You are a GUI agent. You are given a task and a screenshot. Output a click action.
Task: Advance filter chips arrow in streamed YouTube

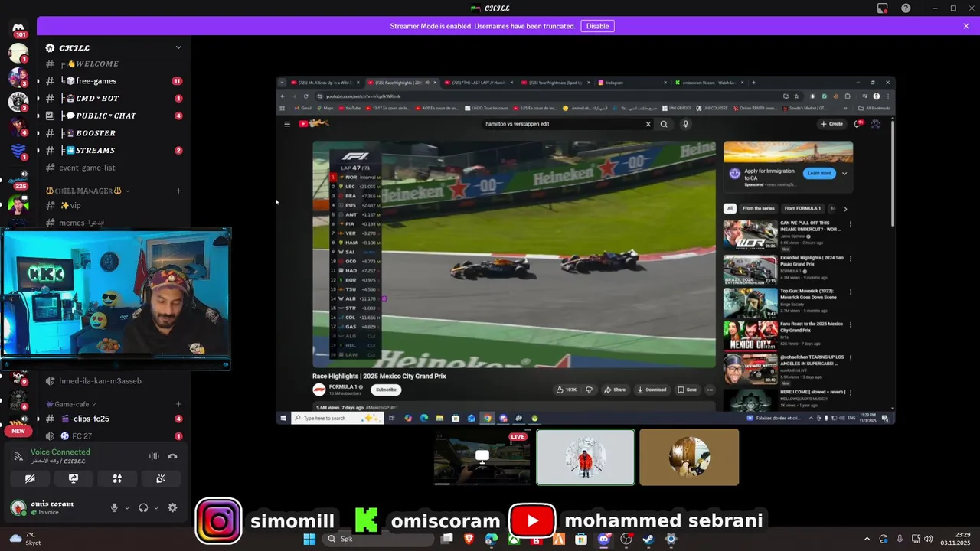tap(845, 208)
